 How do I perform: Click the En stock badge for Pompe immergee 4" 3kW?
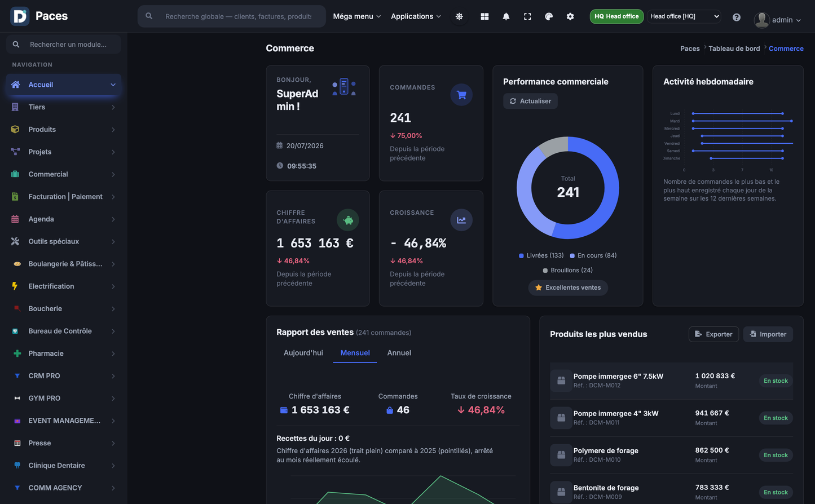(776, 418)
